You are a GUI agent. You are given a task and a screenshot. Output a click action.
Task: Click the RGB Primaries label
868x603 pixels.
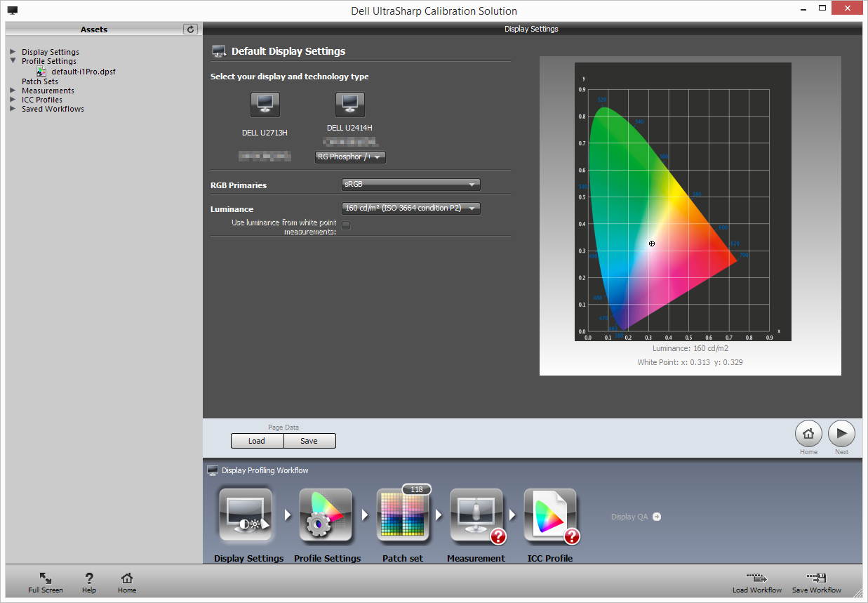[239, 185]
